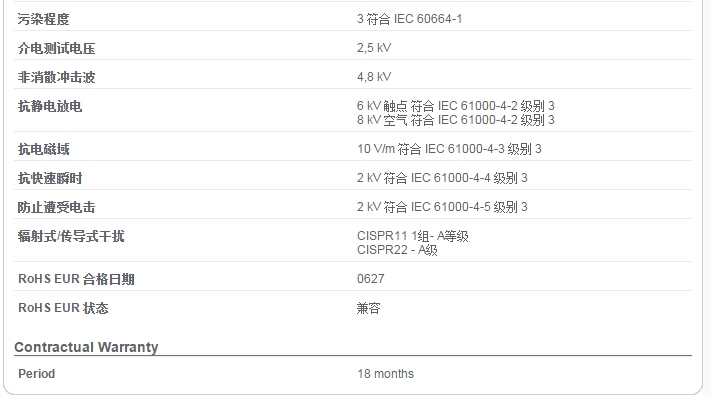Select the 6 kV 触点 IEC 61000-4-2 line
Viewport: 711px width, 397px height.
(456, 106)
